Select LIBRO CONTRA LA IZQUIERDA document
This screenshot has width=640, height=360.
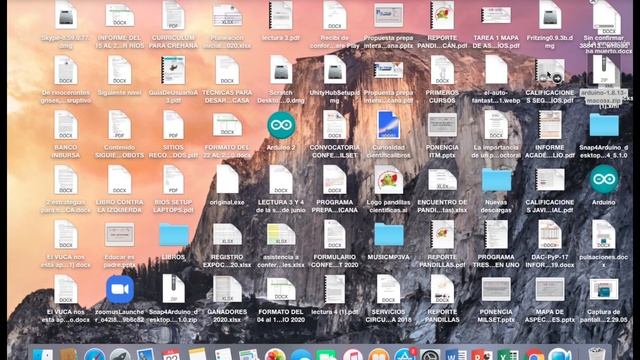click(x=119, y=180)
